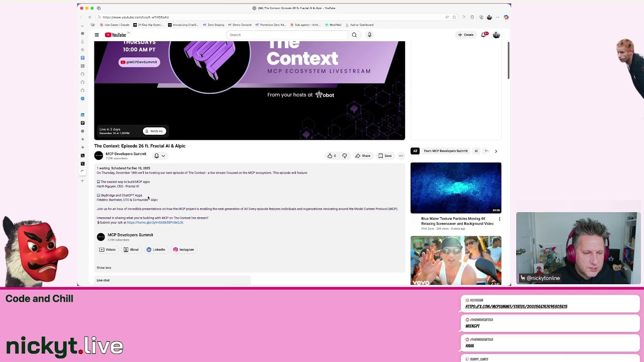The image size is (644, 362).
Task: Collapse tab list with sidebar chevron
Action: click(x=83, y=25)
